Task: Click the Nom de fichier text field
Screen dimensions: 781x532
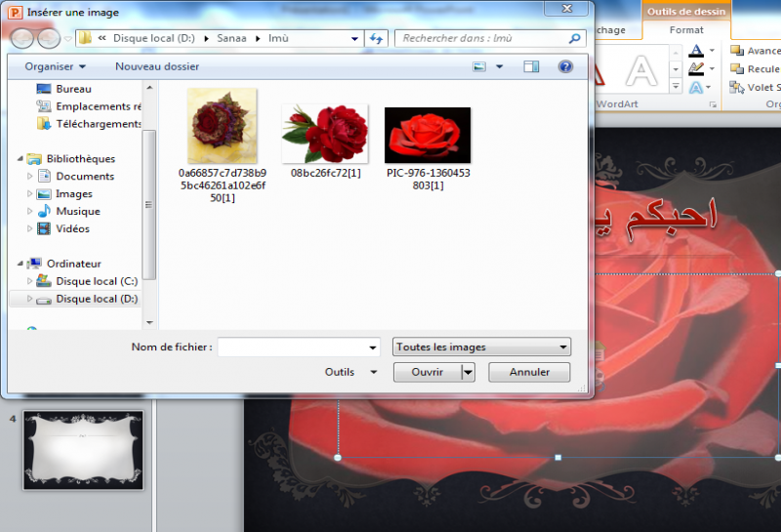Action: (293, 347)
